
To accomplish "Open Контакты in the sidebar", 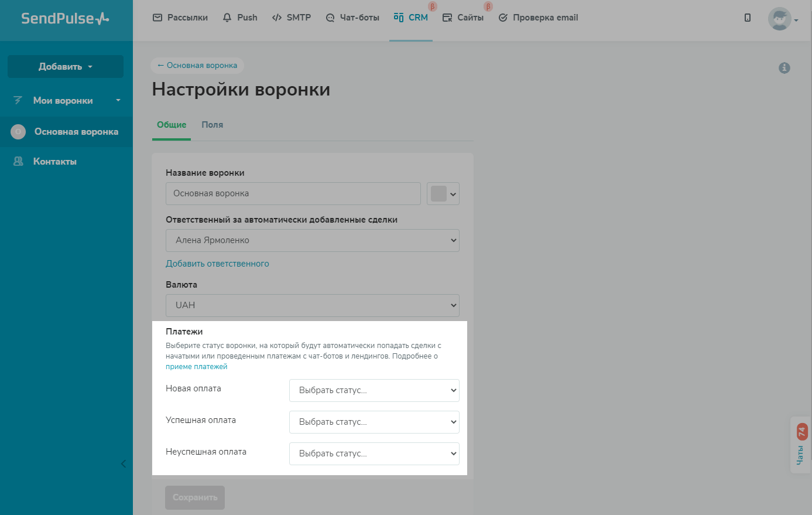I will click(54, 162).
